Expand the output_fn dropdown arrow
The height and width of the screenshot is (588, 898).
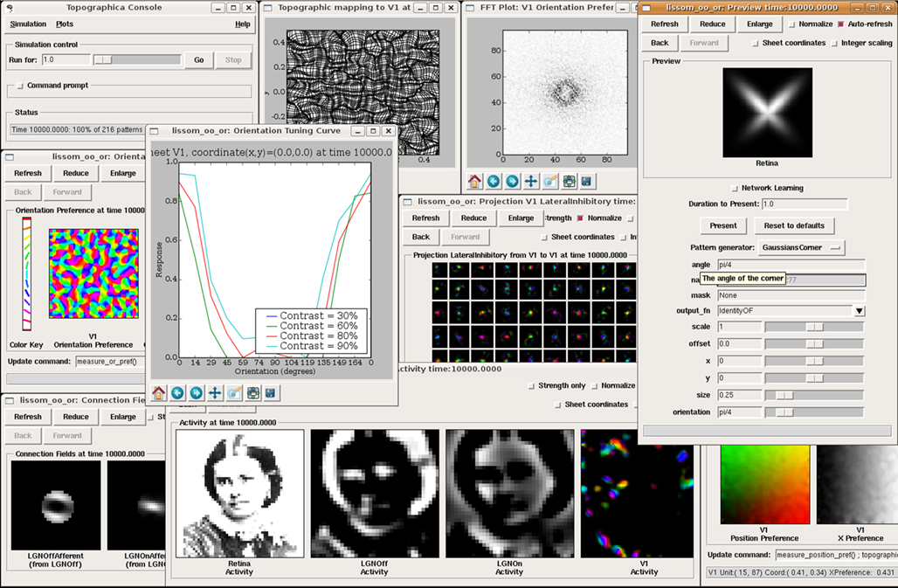coord(859,311)
